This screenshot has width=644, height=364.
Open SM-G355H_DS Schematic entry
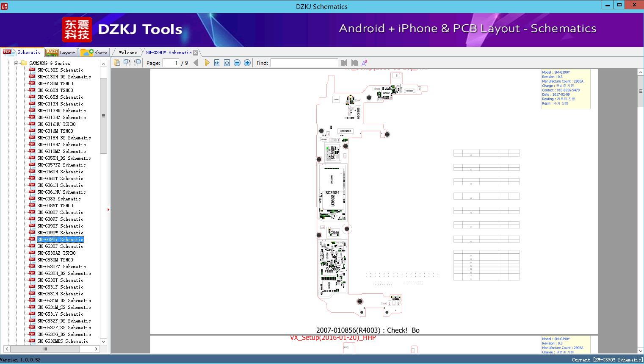(64, 158)
